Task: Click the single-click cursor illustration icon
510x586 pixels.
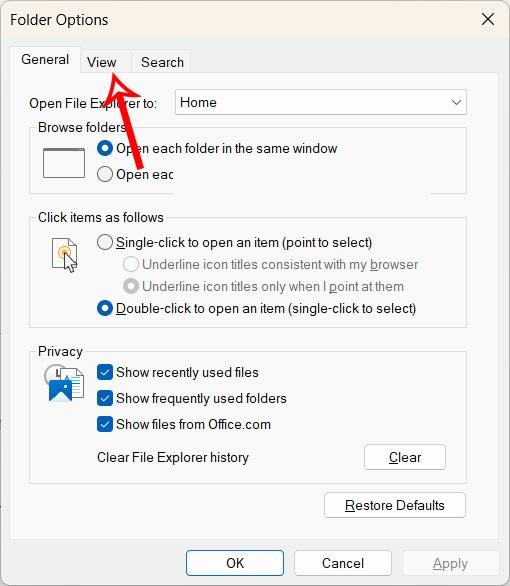Action: (65, 255)
